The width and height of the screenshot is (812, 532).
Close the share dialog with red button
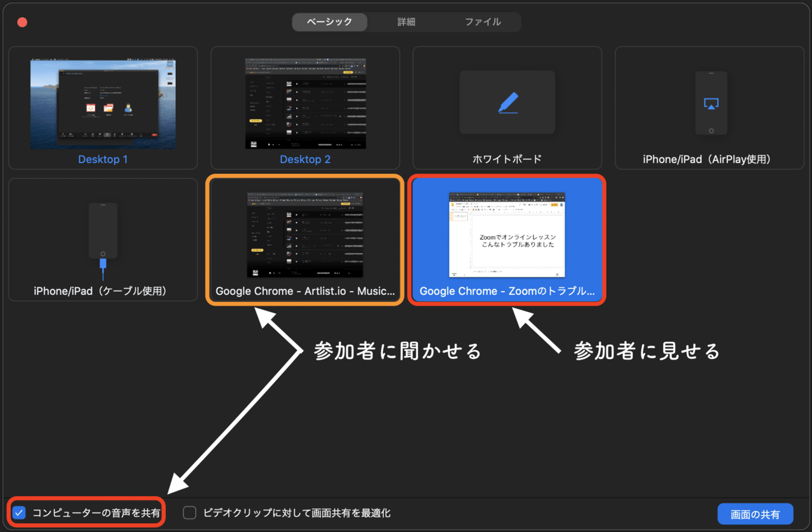22,22
